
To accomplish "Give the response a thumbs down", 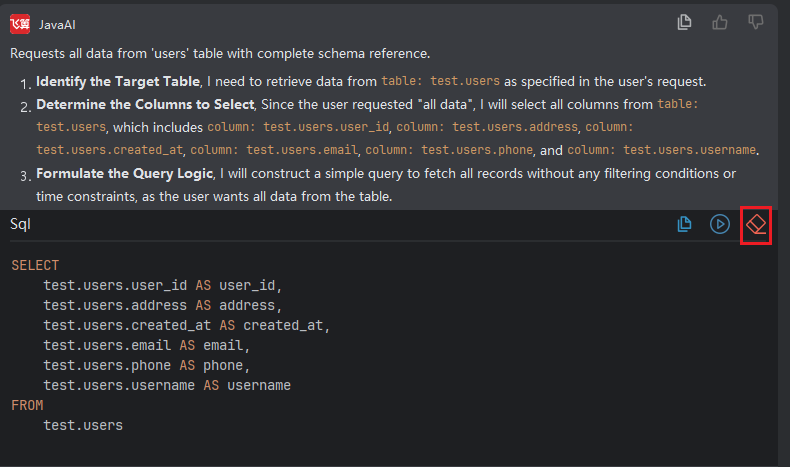I will tap(756, 22).
